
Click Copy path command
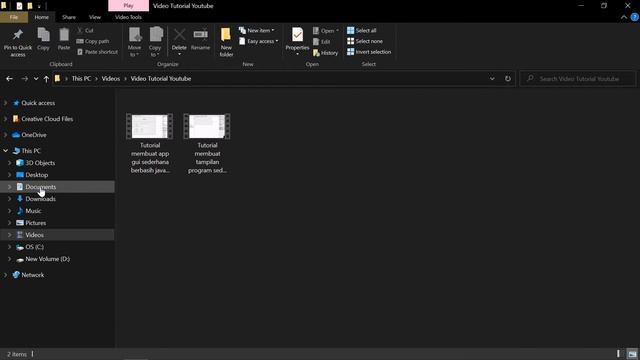point(93,41)
